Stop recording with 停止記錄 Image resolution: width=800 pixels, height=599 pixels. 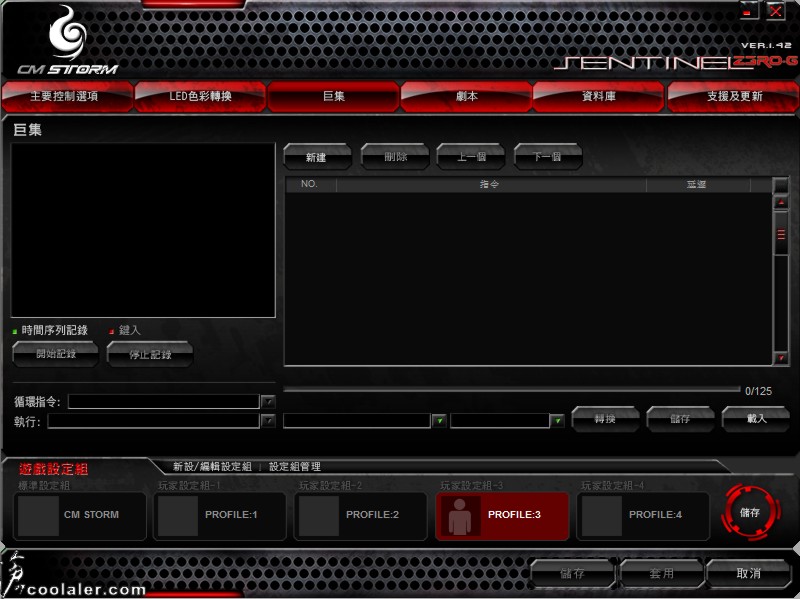tap(150, 354)
